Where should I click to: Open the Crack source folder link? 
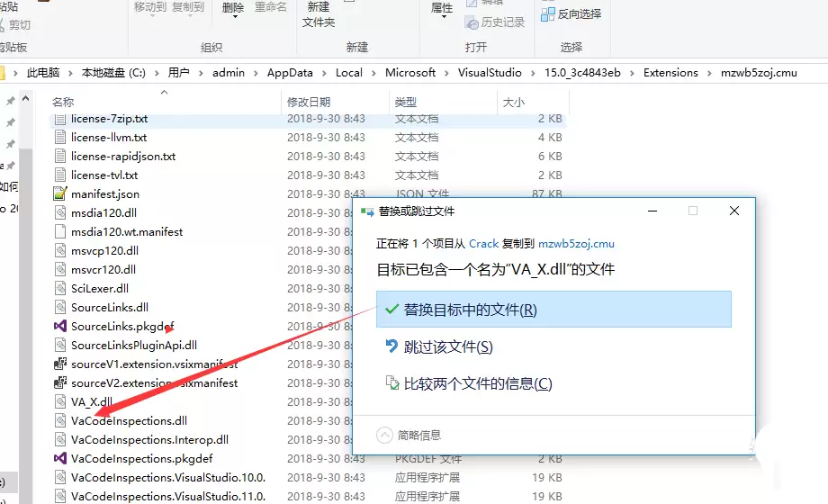pos(483,243)
